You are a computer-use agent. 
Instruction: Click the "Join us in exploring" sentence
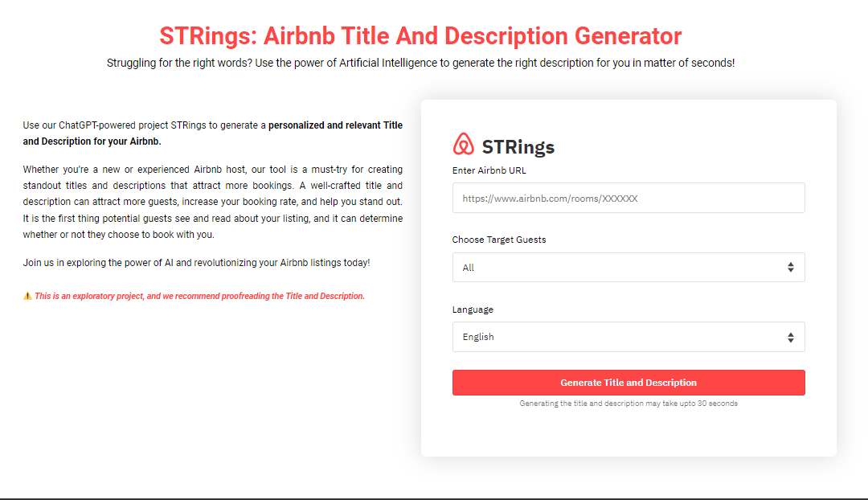point(196,263)
